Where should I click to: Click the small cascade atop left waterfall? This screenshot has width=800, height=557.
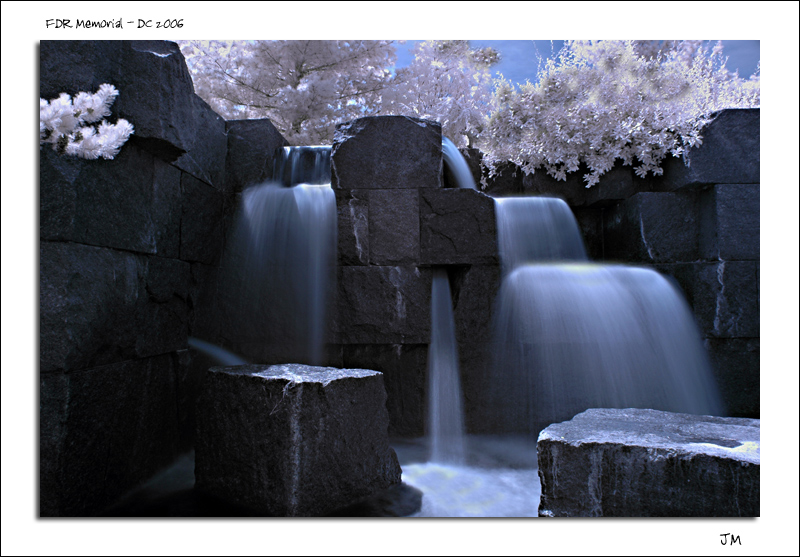[x=303, y=165]
